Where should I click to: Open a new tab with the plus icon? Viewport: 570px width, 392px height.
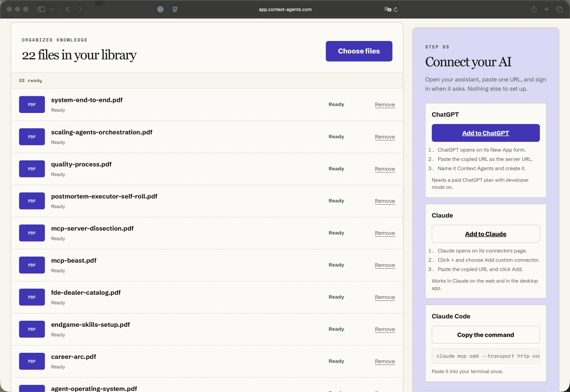click(x=546, y=9)
